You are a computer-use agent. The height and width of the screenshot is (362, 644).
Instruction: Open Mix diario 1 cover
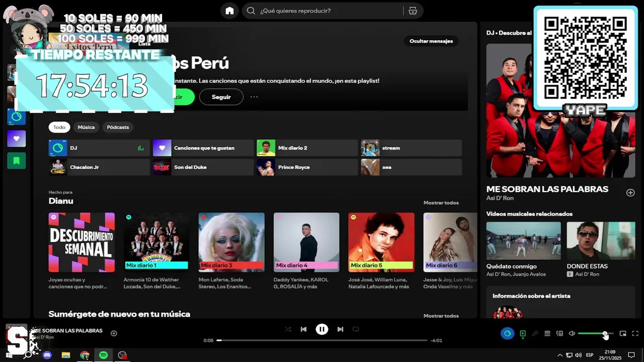[x=156, y=242]
